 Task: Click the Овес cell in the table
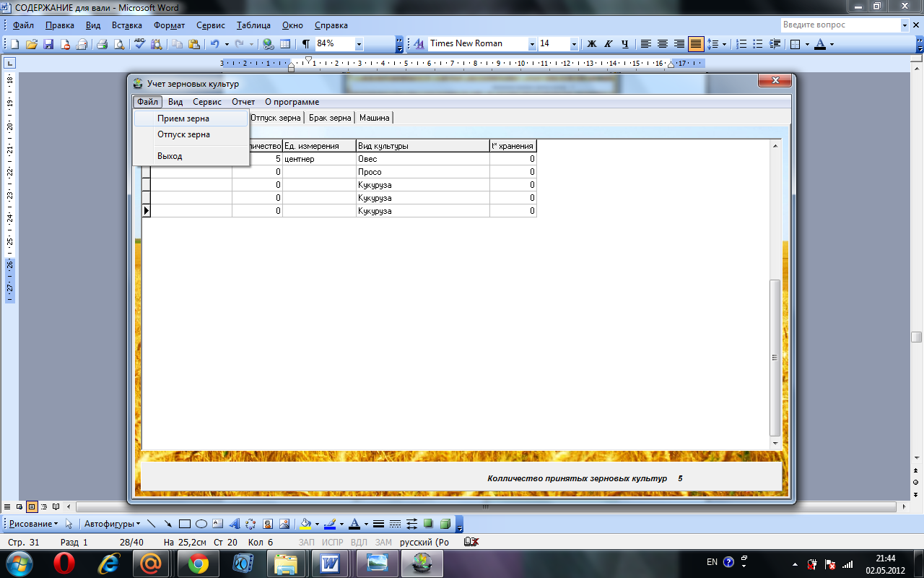423,159
